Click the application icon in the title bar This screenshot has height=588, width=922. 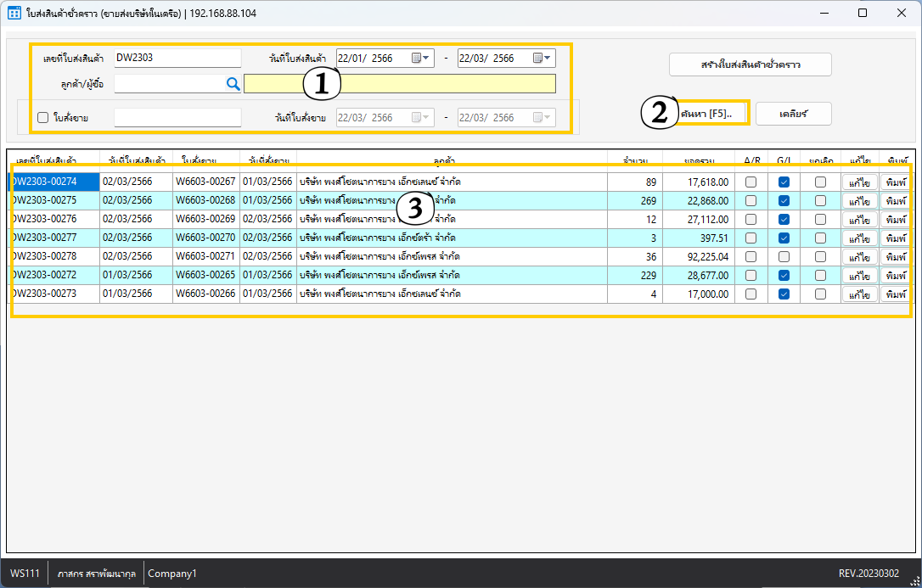14,14
